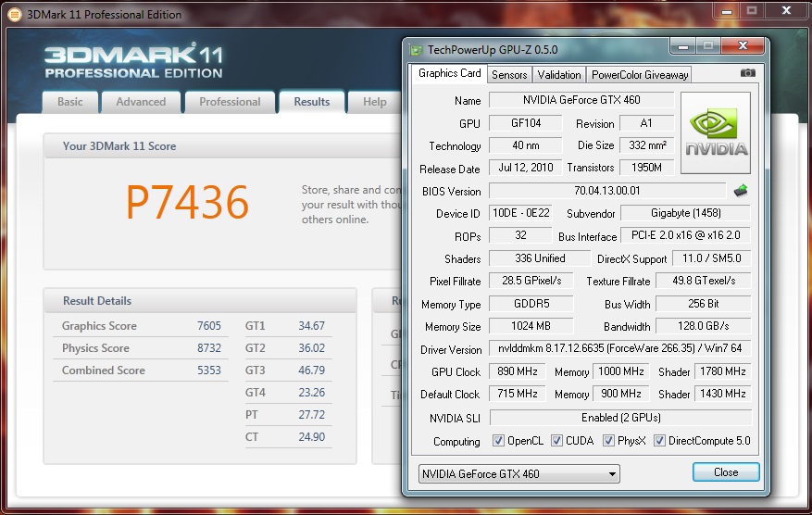Screen dimensions: 812x515
Task: Click the Graphics Score value 7605
Action: (x=208, y=325)
